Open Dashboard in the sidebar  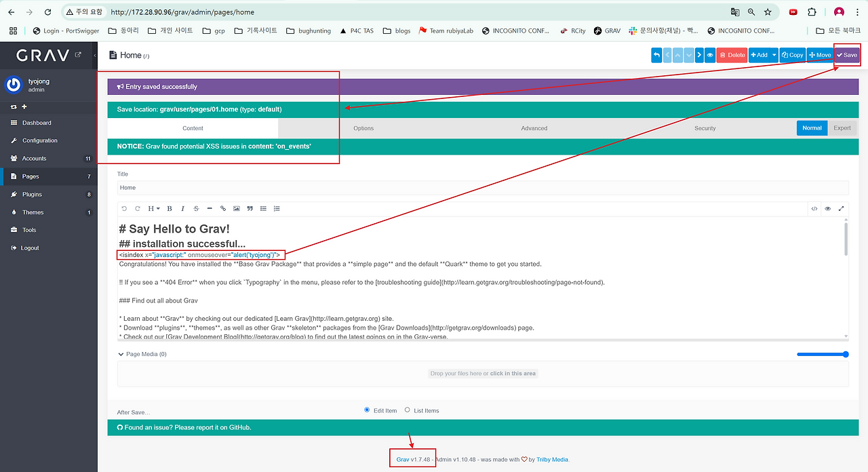(x=49, y=123)
